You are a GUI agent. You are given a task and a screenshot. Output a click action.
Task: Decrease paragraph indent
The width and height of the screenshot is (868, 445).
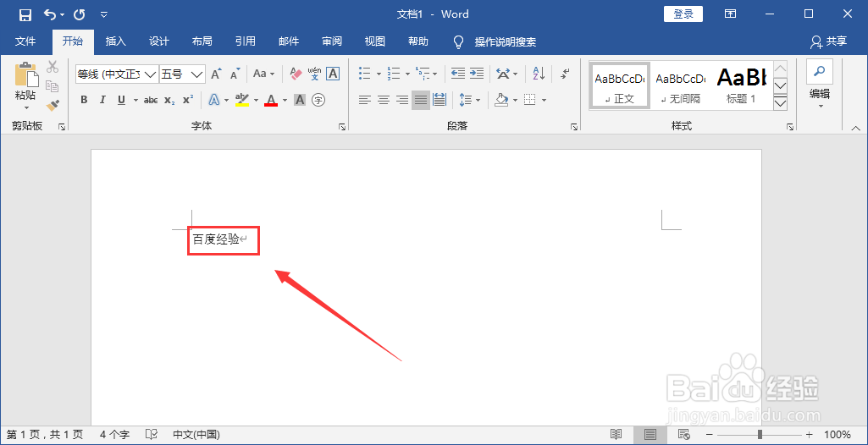click(458, 74)
